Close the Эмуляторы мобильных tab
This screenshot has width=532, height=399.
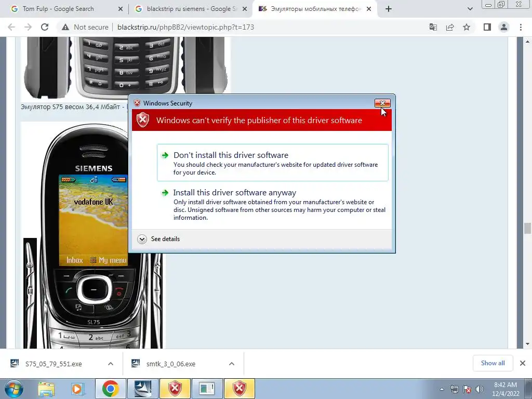[369, 9]
